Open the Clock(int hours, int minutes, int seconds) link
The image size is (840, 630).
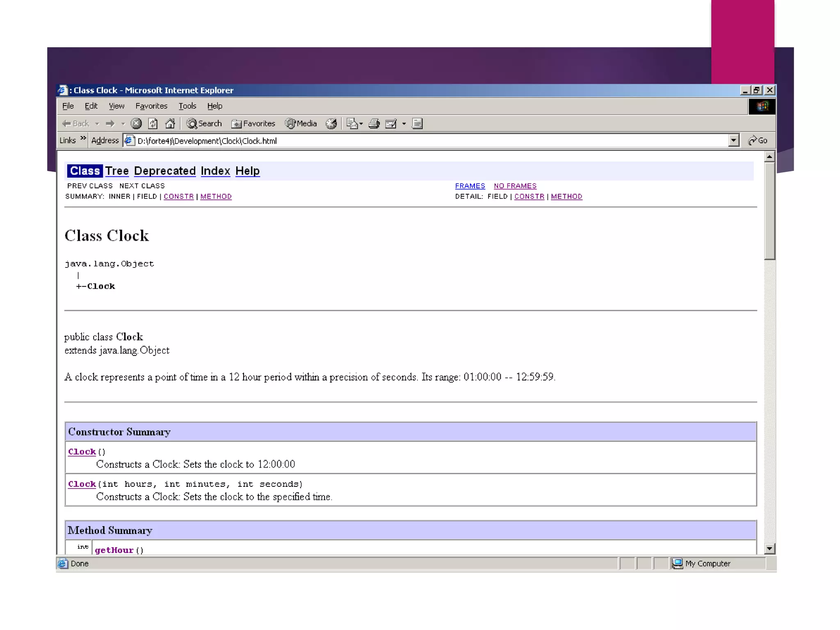[x=82, y=484]
